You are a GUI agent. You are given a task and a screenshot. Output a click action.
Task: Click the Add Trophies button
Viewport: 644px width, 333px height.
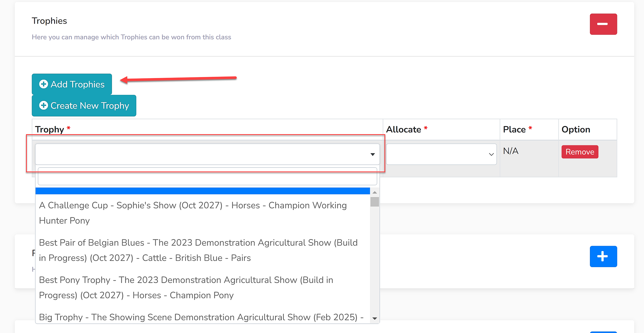click(x=72, y=84)
